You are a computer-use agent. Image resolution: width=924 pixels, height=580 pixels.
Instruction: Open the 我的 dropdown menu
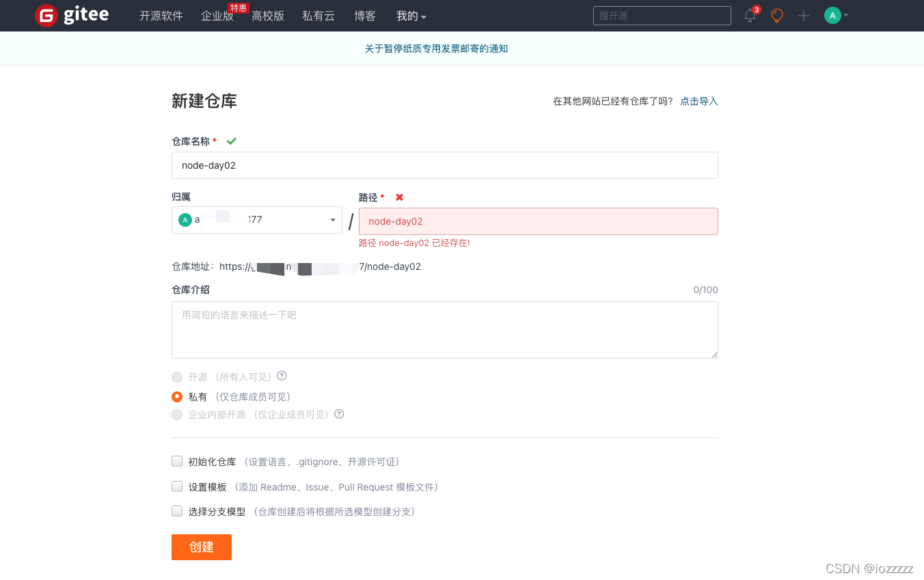[x=411, y=16]
